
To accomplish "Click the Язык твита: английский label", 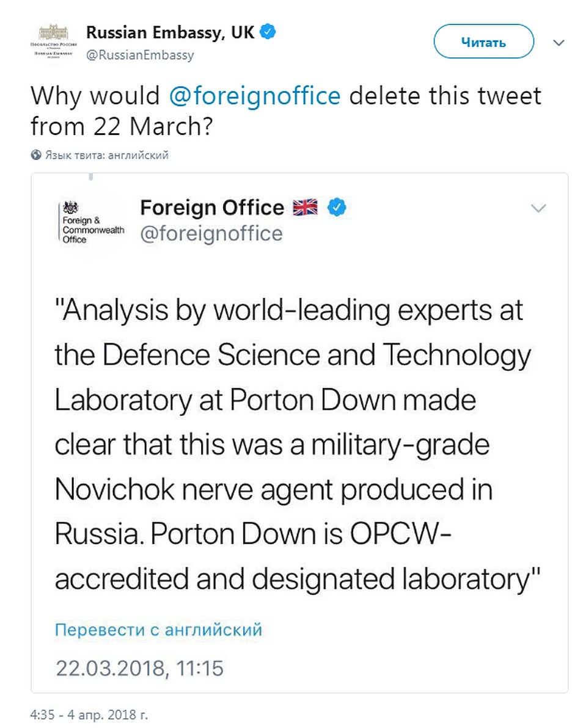I will click(x=107, y=155).
